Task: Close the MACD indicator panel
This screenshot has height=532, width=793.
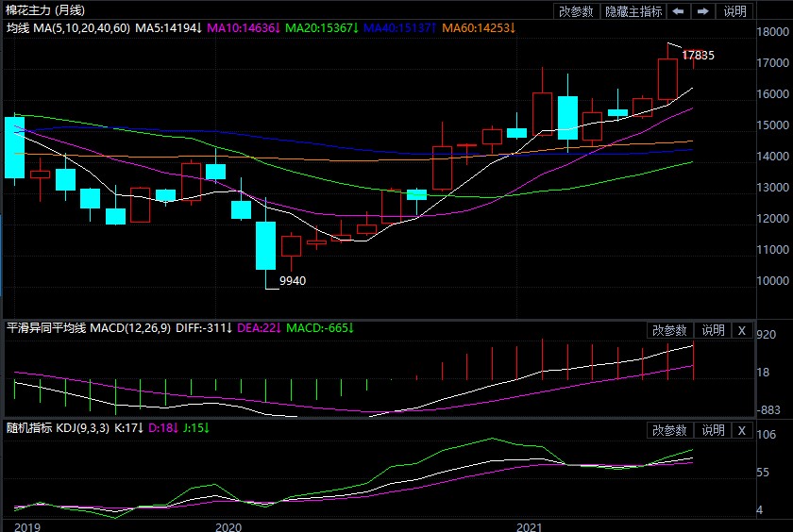Action: pos(742,330)
